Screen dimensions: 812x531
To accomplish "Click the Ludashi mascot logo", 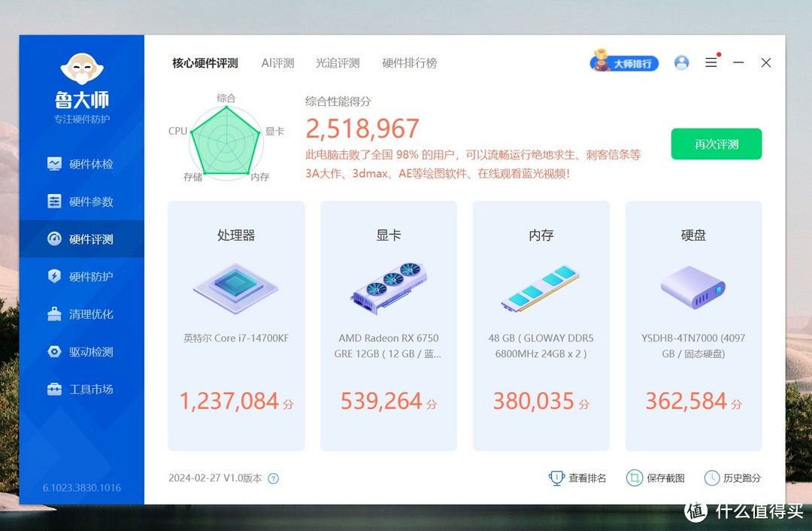I will point(82,68).
